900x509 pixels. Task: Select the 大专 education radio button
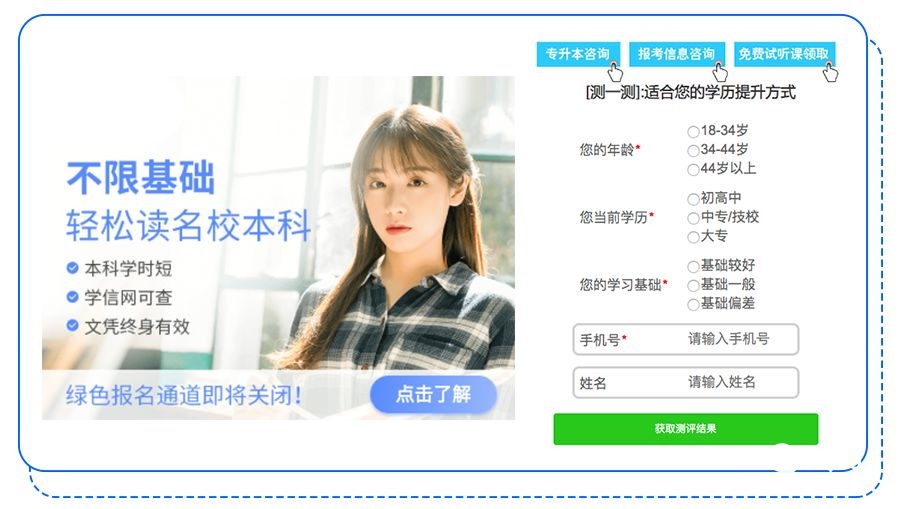[x=693, y=237]
